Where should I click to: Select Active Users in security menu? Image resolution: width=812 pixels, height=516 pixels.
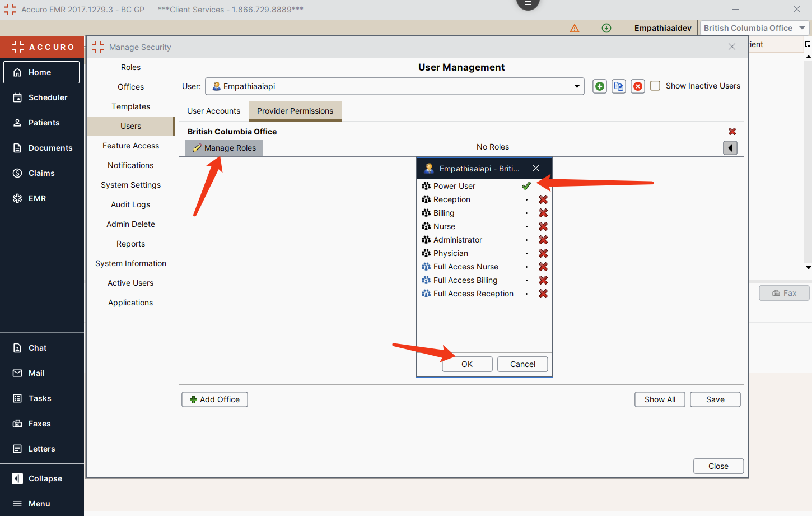tap(130, 283)
